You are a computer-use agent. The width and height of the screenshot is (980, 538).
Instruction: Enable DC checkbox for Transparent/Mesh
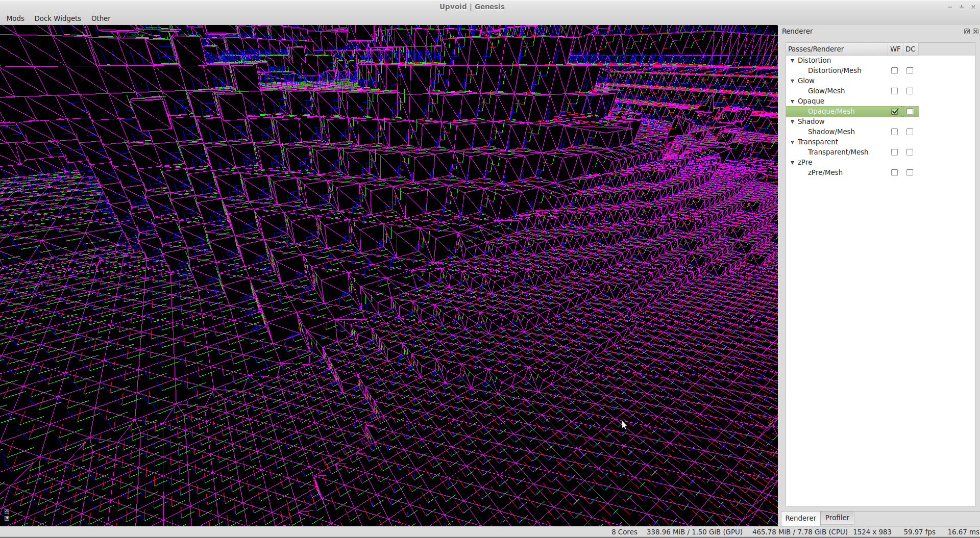[x=910, y=152]
